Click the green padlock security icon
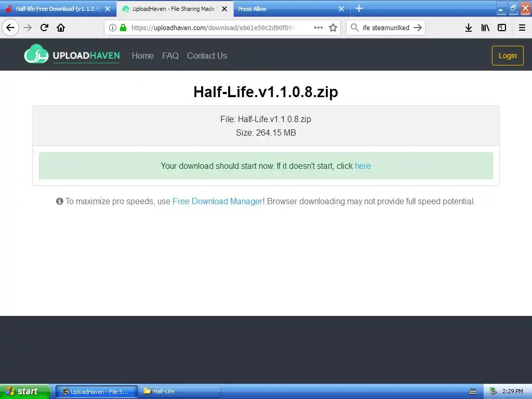 (123, 28)
